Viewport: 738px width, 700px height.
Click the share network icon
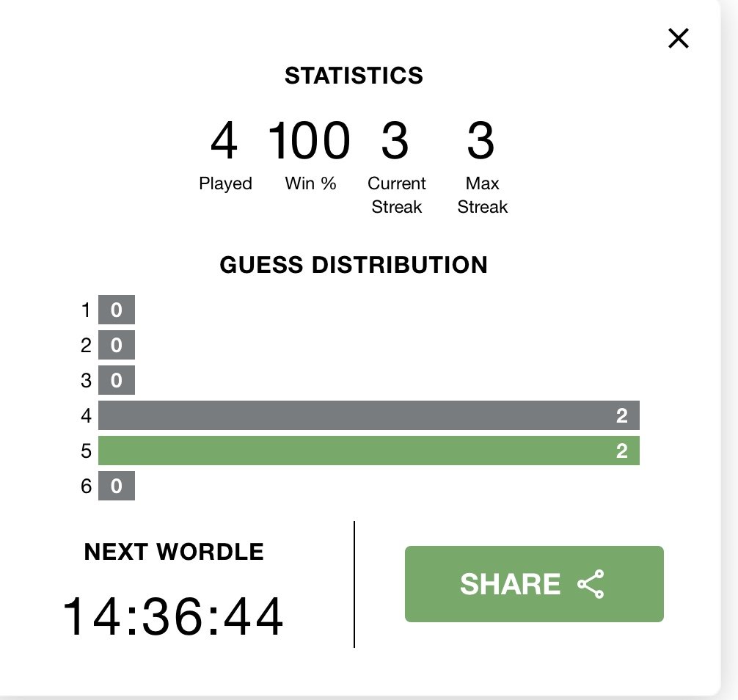[x=591, y=584]
